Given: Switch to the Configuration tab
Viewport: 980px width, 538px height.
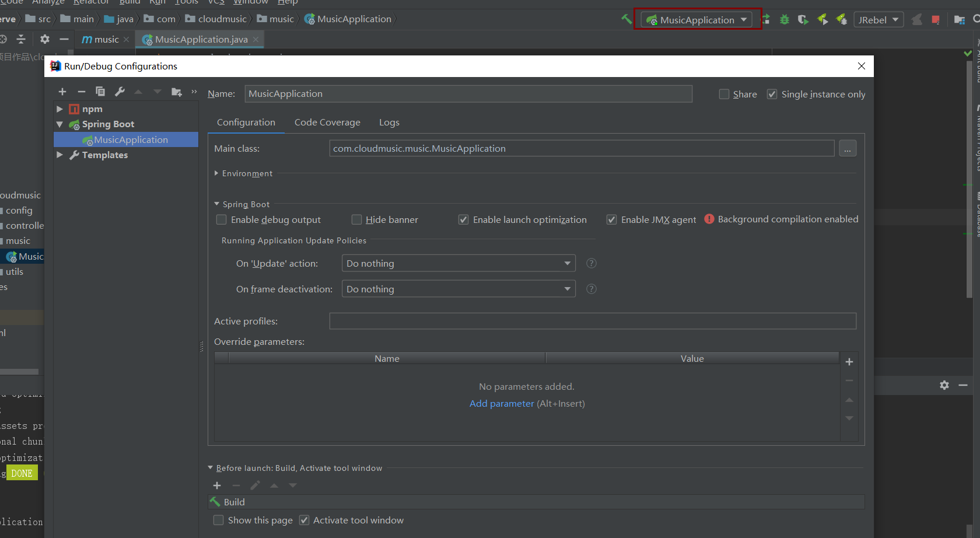Looking at the screenshot, I should pyautogui.click(x=246, y=122).
